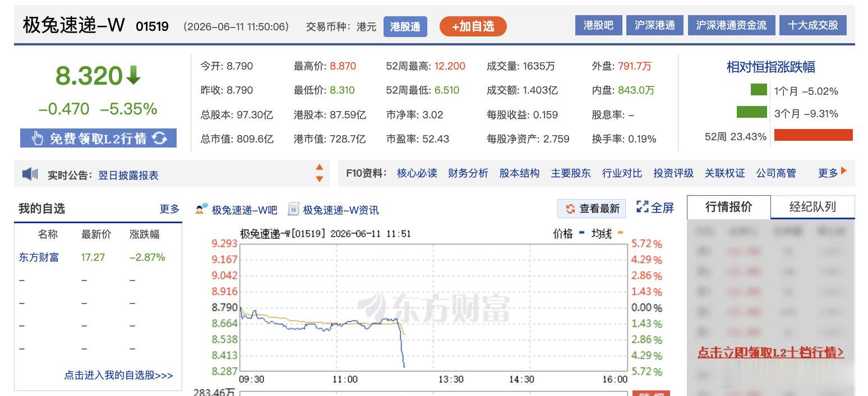Click 点击立即领取L2十档行情 link
Viewport: 868px width, 396px height.
770,352
